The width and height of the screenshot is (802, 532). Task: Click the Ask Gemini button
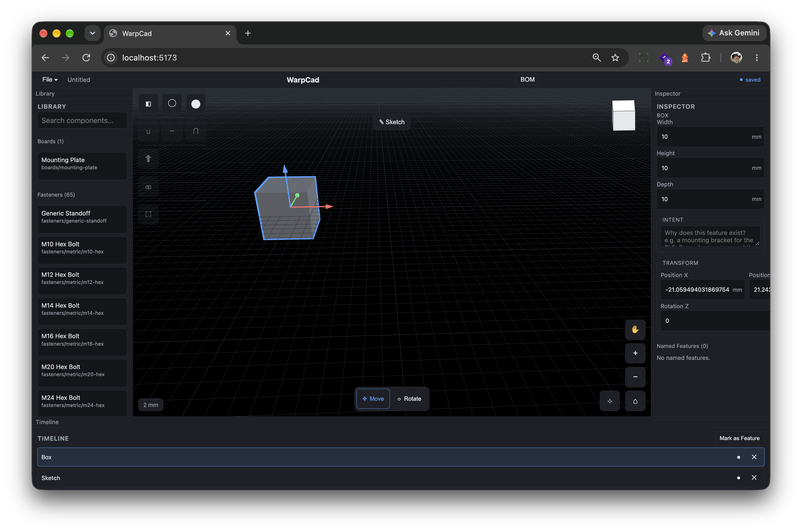(734, 33)
